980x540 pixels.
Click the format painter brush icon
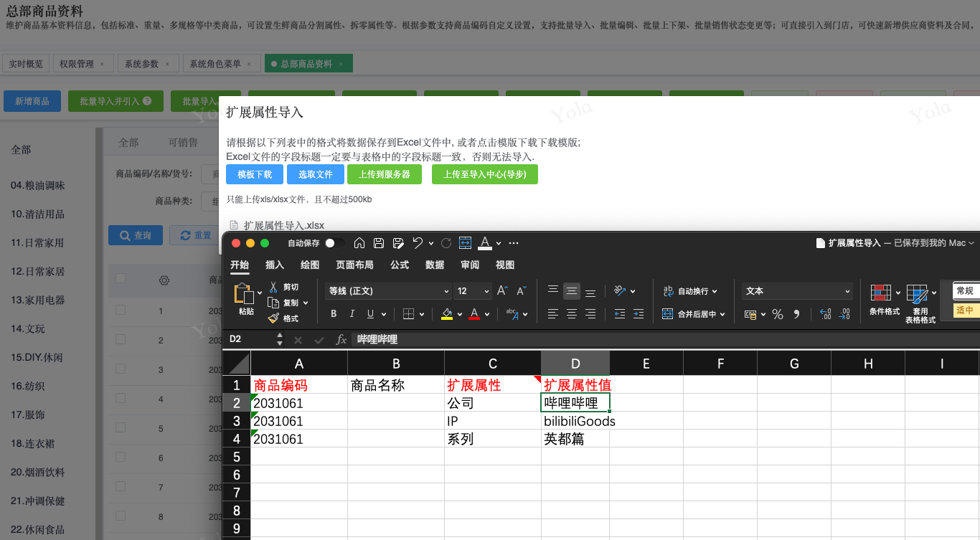273,318
